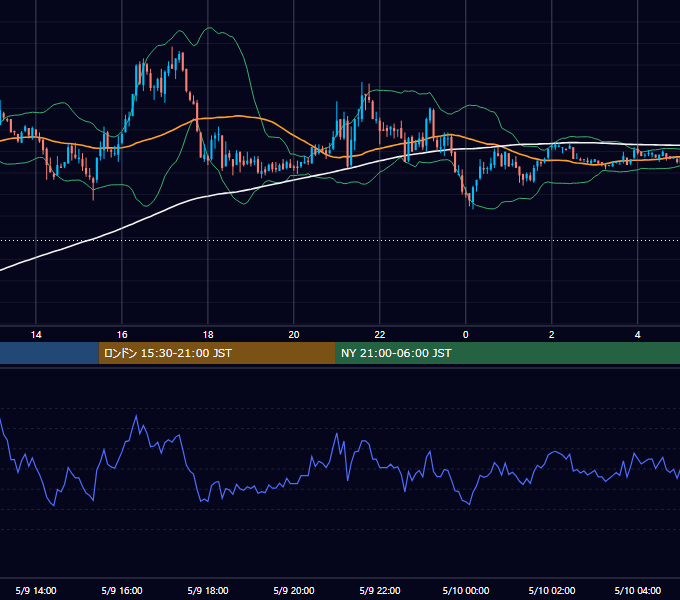Click the blue session bar before London
This screenshot has width=680, height=600.
[49, 353]
